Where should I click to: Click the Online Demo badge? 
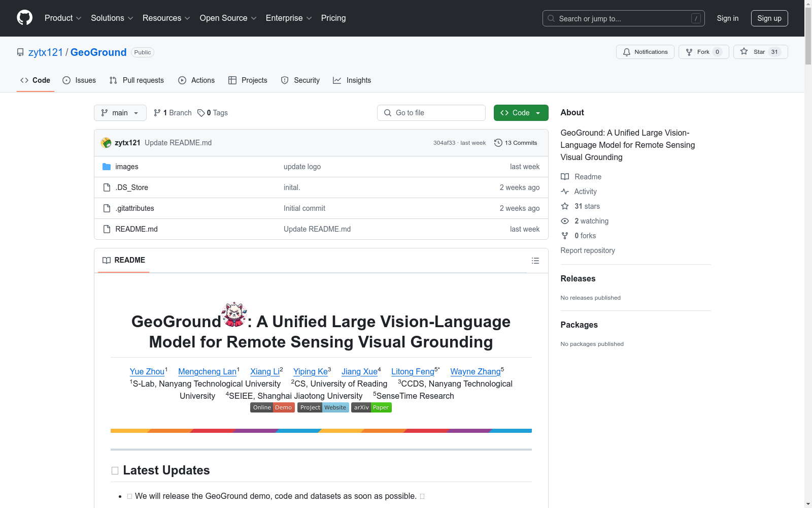coord(273,407)
